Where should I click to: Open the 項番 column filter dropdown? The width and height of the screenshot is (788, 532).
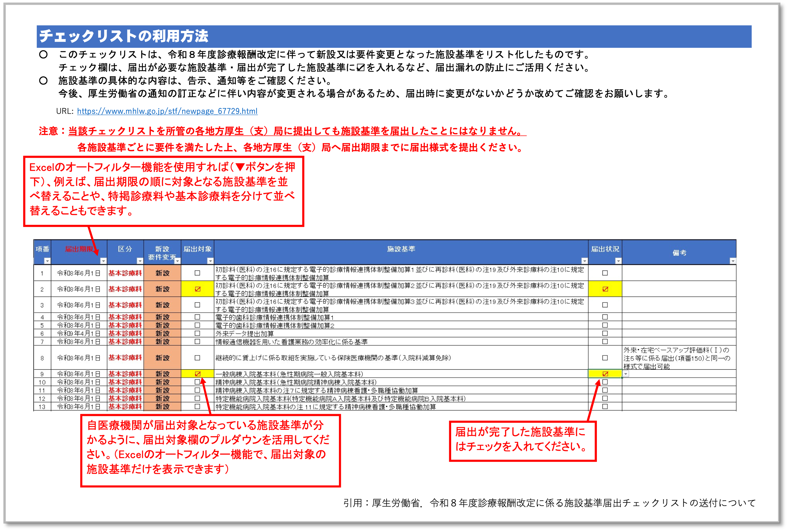[x=47, y=261]
